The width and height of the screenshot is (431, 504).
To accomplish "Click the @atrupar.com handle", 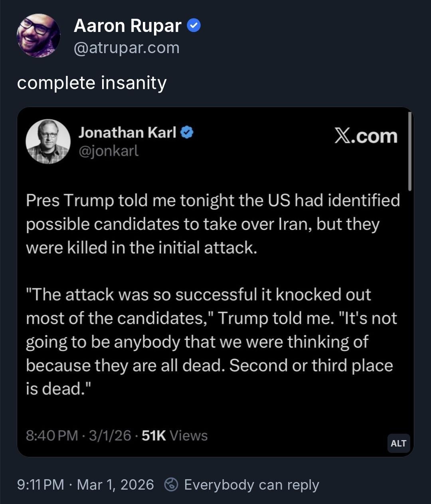I will 127,48.
